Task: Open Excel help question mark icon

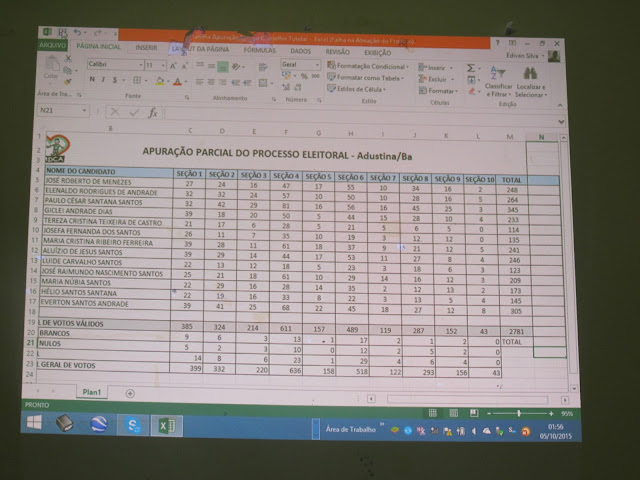Action: 498,42
